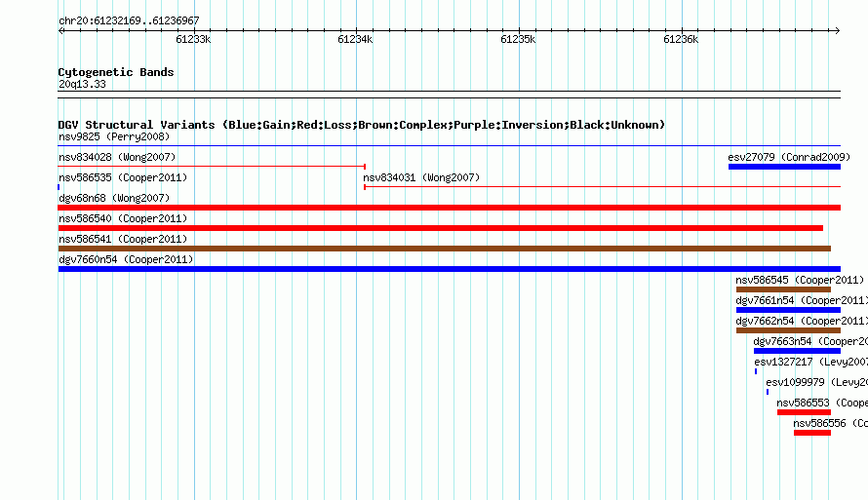Click the nsv834028 thin red line
Screen dimensions: 868x500
(212, 167)
